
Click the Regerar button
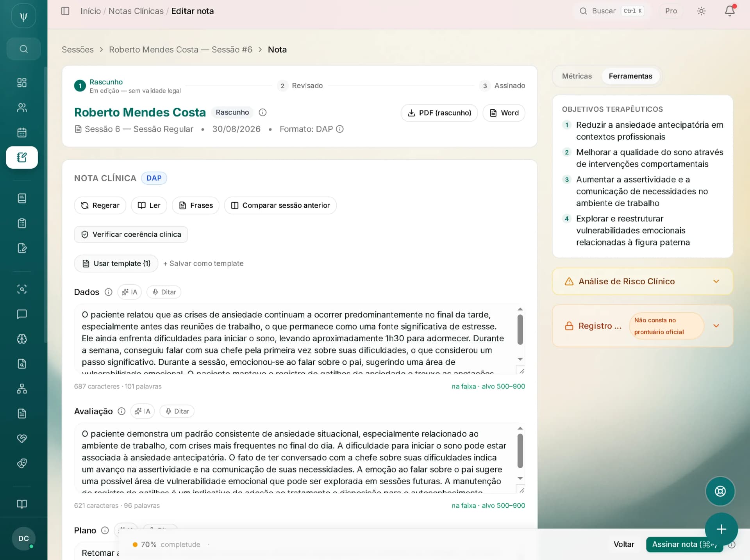click(100, 205)
